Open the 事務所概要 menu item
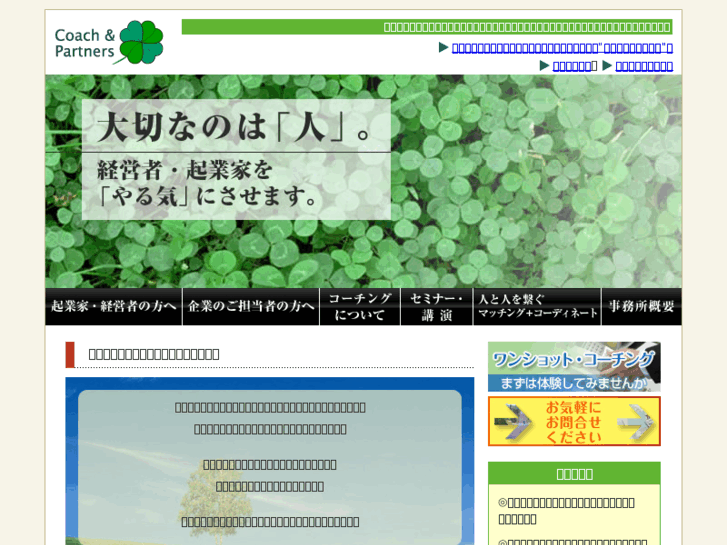 tap(642, 307)
